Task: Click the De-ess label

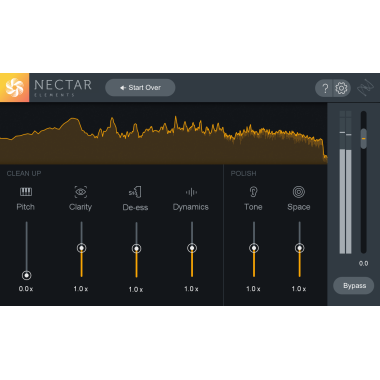Action: coord(135,207)
